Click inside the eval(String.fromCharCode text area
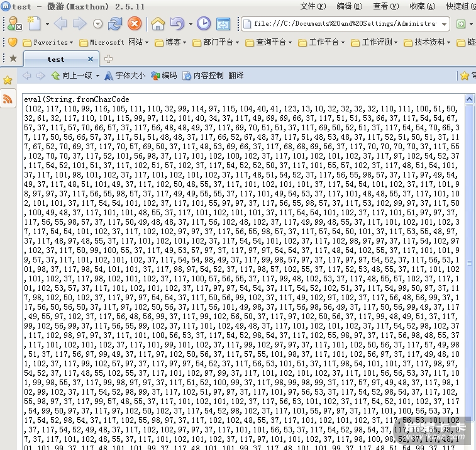Viewport: 476px width, 450px height. tap(244, 273)
